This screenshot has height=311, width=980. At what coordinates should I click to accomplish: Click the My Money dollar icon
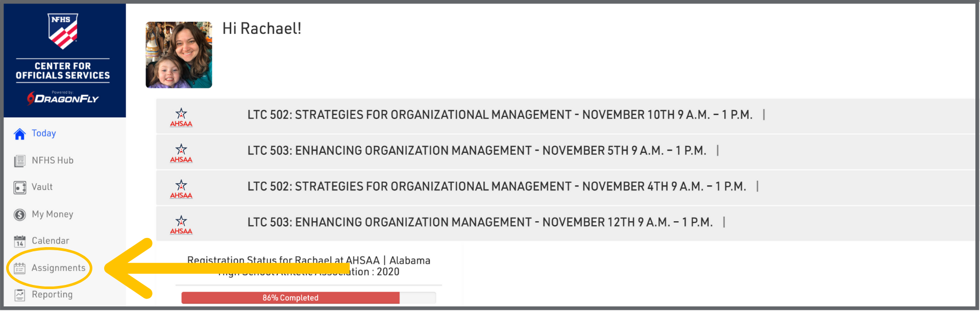[x=20, y=214]
